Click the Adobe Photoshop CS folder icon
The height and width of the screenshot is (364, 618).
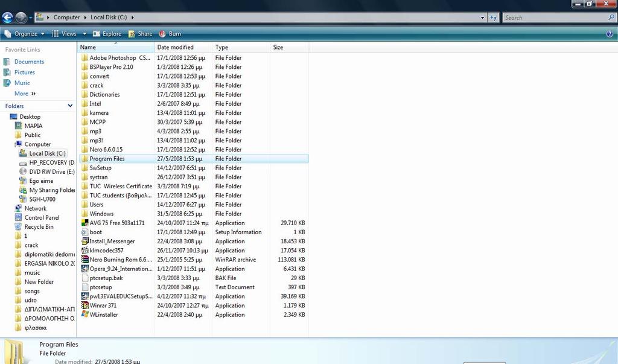(x=84, y=57)
